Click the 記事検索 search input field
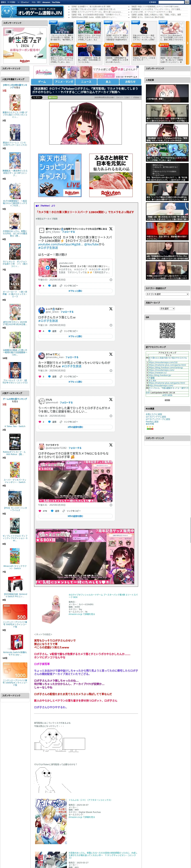This screenshot has width=191, height=868. coord(171,2)
